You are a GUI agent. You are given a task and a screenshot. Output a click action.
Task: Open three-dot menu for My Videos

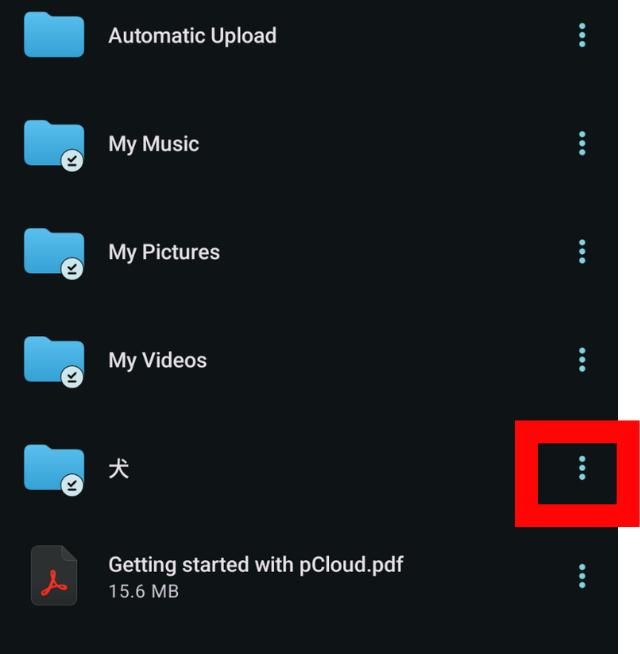pos(582,359)
